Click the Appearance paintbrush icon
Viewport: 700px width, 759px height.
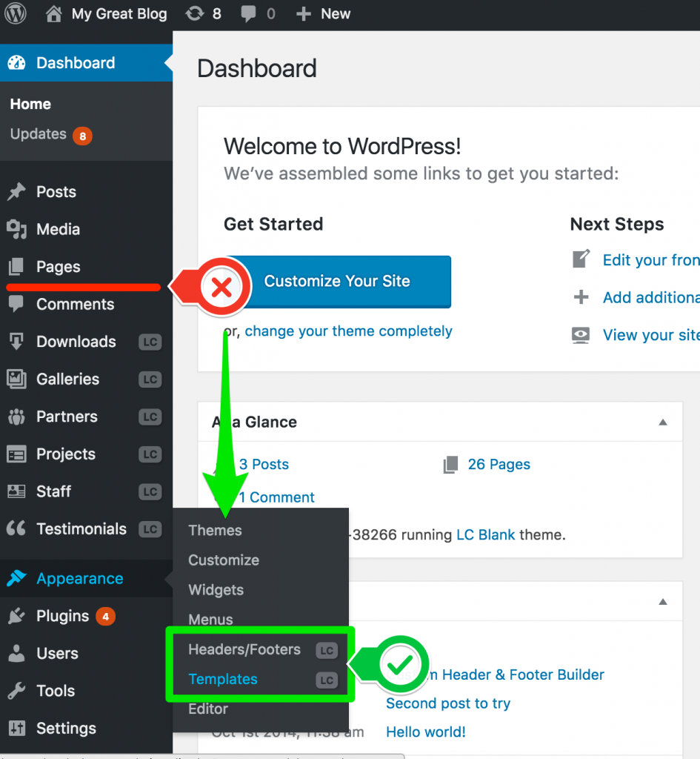[16, 578]
